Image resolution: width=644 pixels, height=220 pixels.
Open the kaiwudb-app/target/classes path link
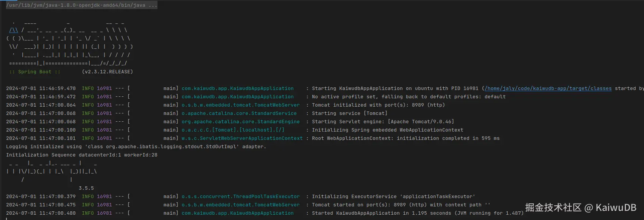point(548,88)
